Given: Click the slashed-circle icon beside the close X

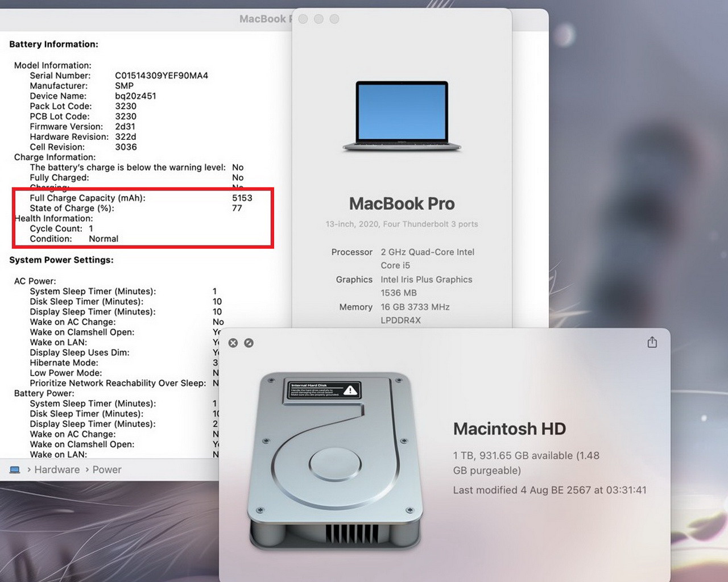Looking at the screenshot, I should pos(249,343).
